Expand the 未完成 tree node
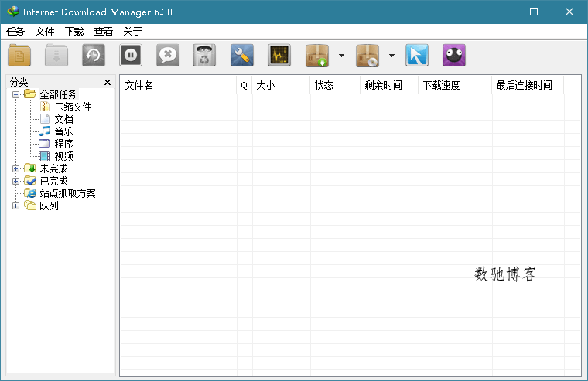The width and height of the screenshot is (588, 381). tap(15, 168)
